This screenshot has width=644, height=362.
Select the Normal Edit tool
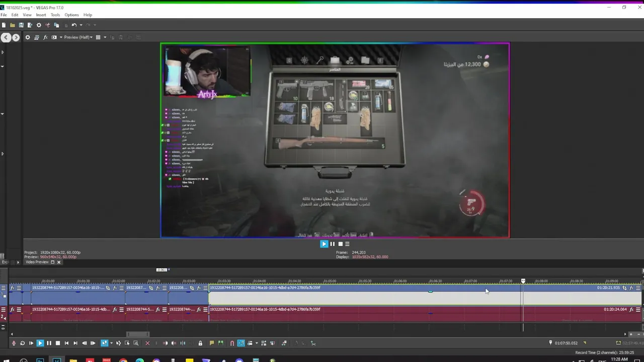[104, 343]
